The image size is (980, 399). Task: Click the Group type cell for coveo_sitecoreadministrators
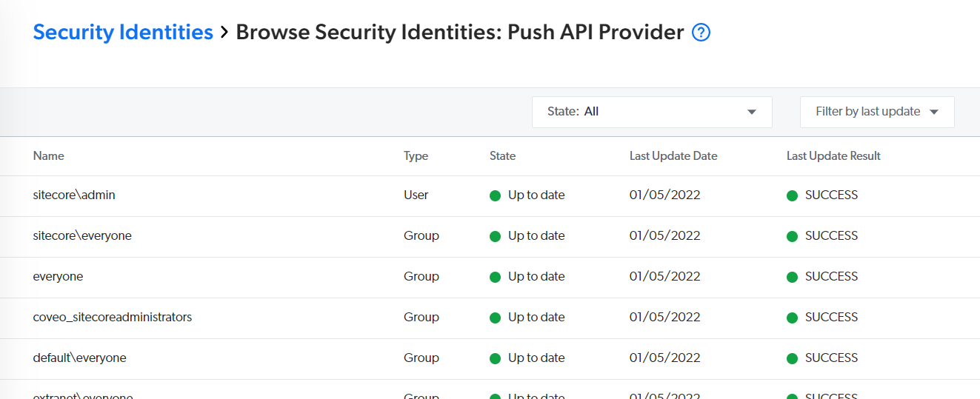(x=421, y=318)
